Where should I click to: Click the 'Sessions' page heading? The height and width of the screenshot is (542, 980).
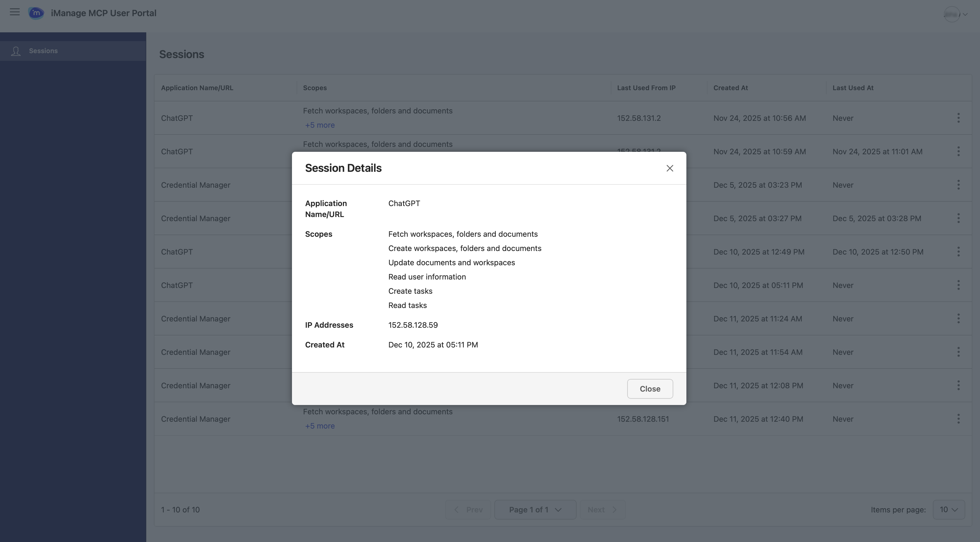point(182,55)
